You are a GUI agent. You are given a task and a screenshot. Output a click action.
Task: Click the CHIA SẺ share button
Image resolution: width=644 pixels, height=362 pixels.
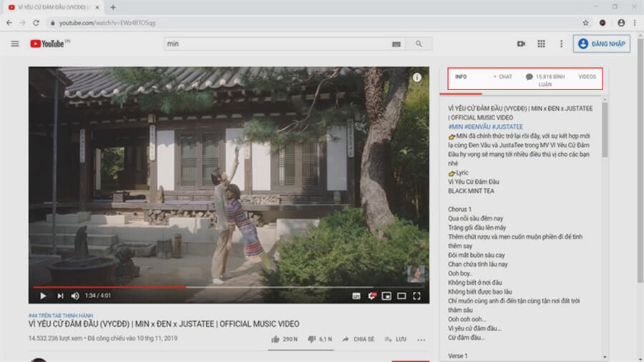pyautogui.click(x=358, y=339)
